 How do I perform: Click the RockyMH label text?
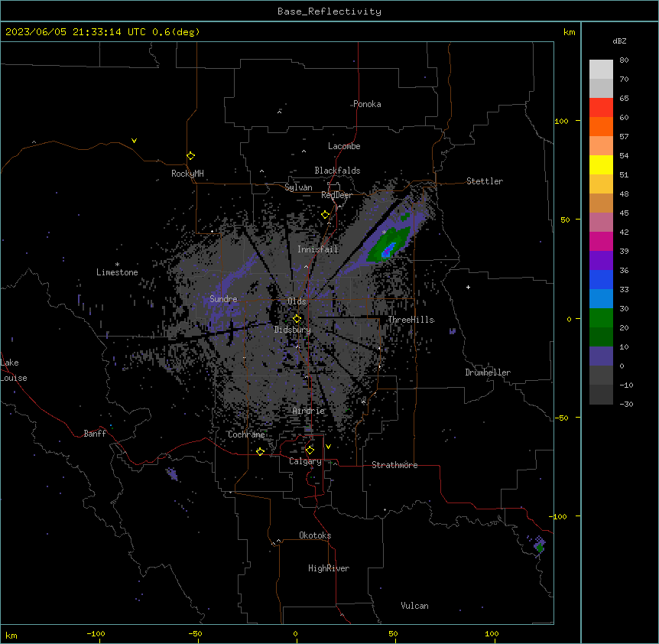187,173
